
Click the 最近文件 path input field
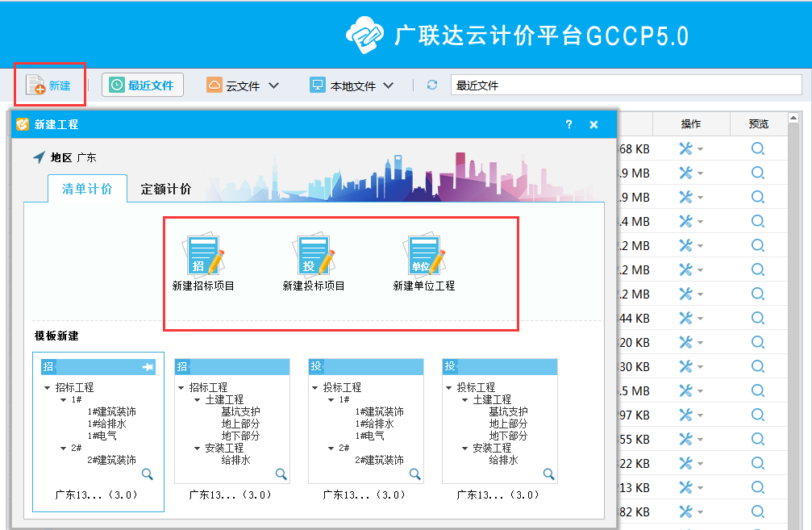[626, 85]
